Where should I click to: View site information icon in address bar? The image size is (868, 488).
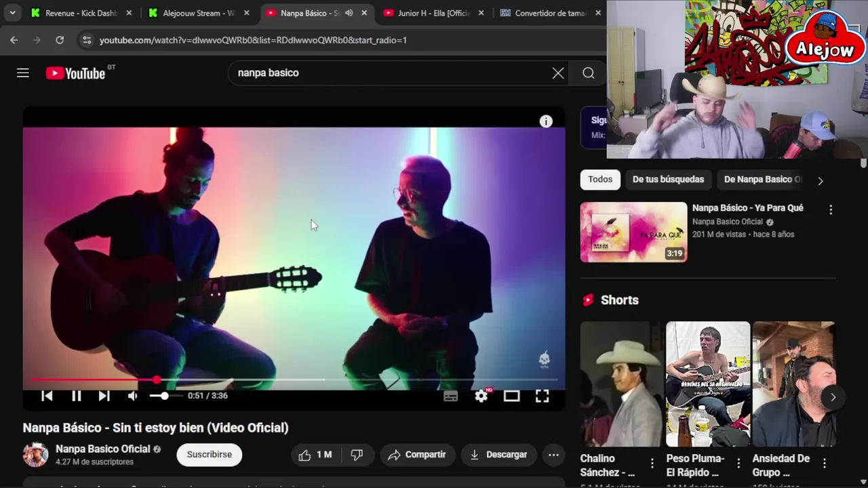point(86,40)
